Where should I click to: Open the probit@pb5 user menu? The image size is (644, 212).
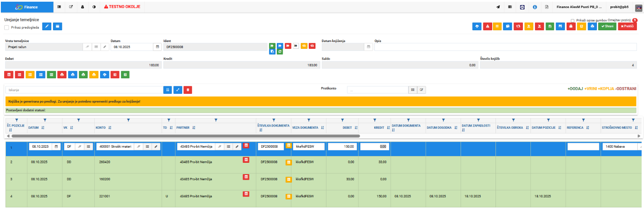click(619, 7)
